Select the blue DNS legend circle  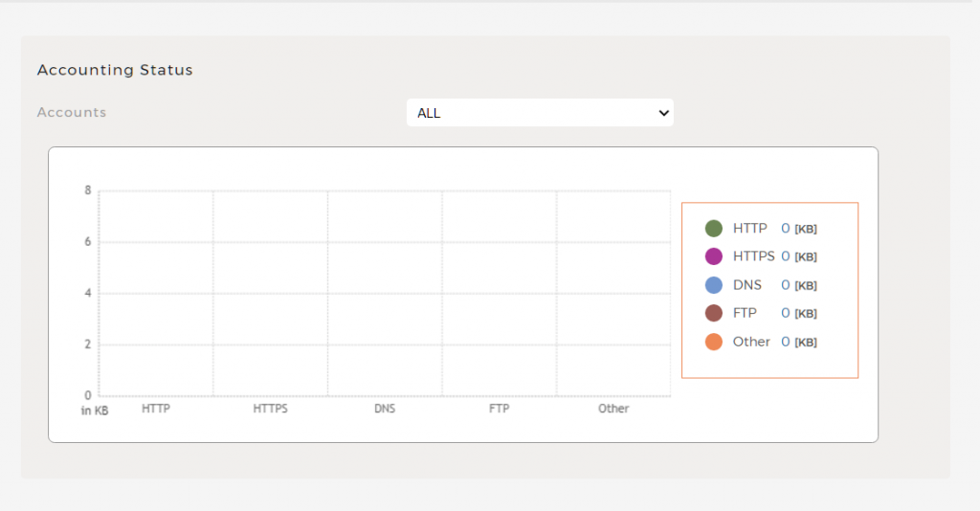coord(713,285)
